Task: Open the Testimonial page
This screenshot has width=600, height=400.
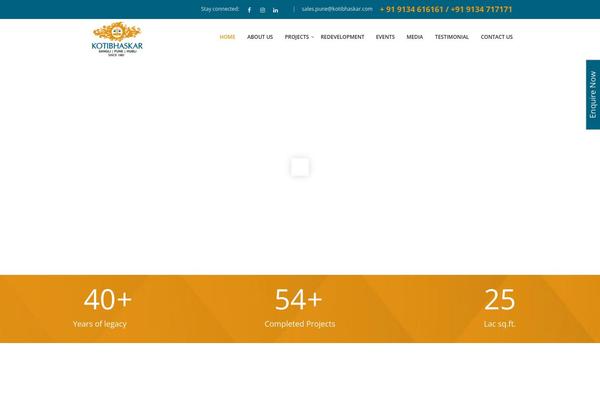Action: point(452,37)
